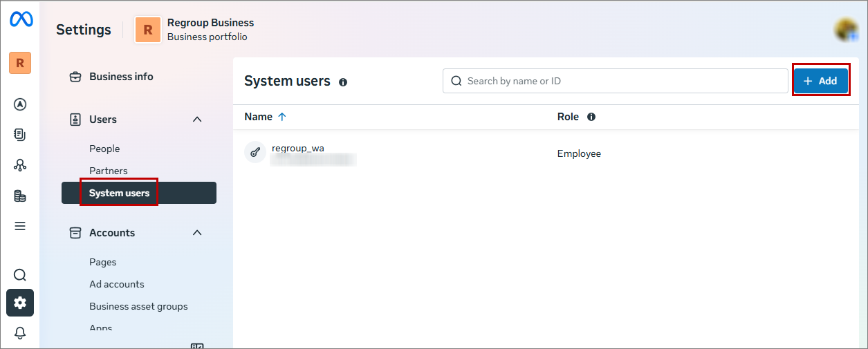The width and height of the screenshot is (868, 349).
Task: Open the orange R business portfolio icon in sidebar
Action: [x=20, y=63]
